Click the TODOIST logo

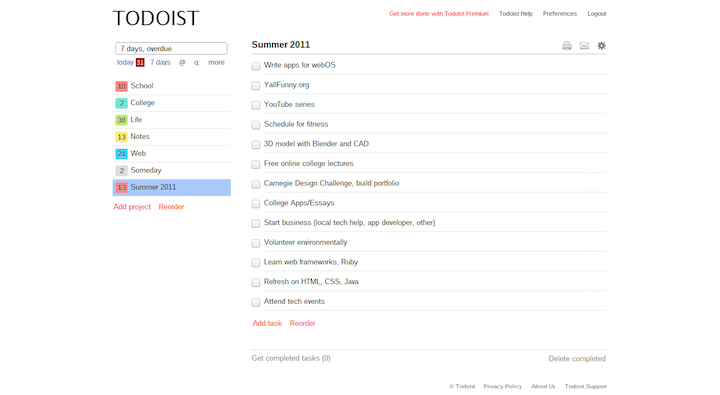[x=156, y=18]
